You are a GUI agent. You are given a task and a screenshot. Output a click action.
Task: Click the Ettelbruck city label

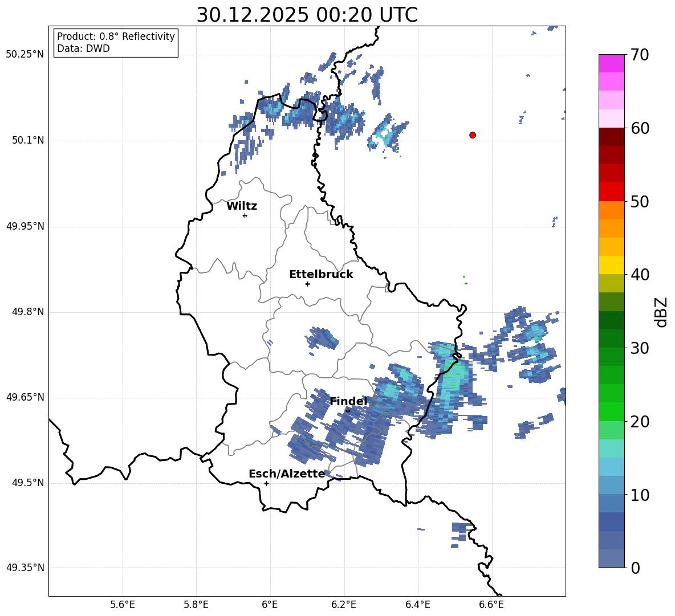[x=321, y=275]
